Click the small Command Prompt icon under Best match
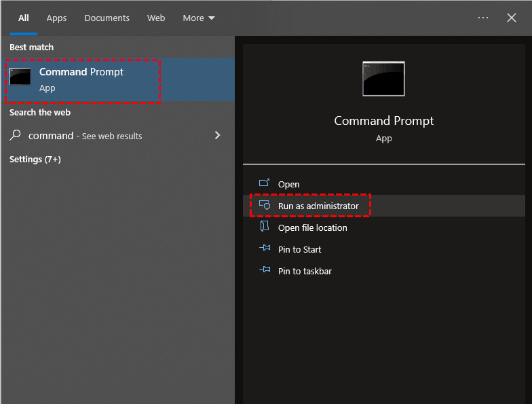The image size is (532, 404). 20,77
